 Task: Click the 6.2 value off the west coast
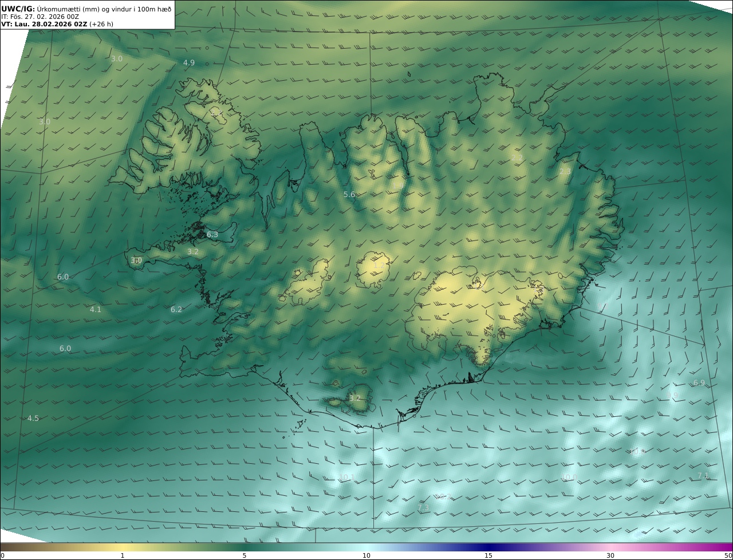click(x=176, y=310)
